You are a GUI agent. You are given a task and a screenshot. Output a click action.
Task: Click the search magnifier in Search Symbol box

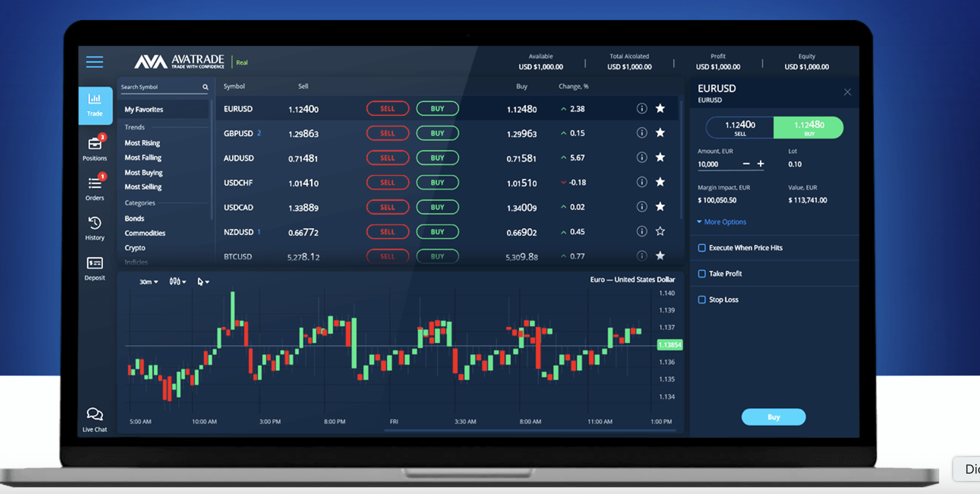(205, 86)
